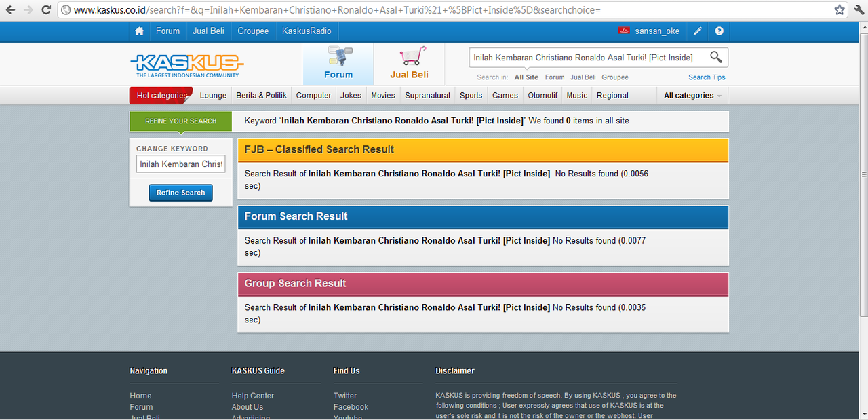Open the sansan_oke user menu
The width and height of the screenshot is (868, 420).
tap(657, 31)
